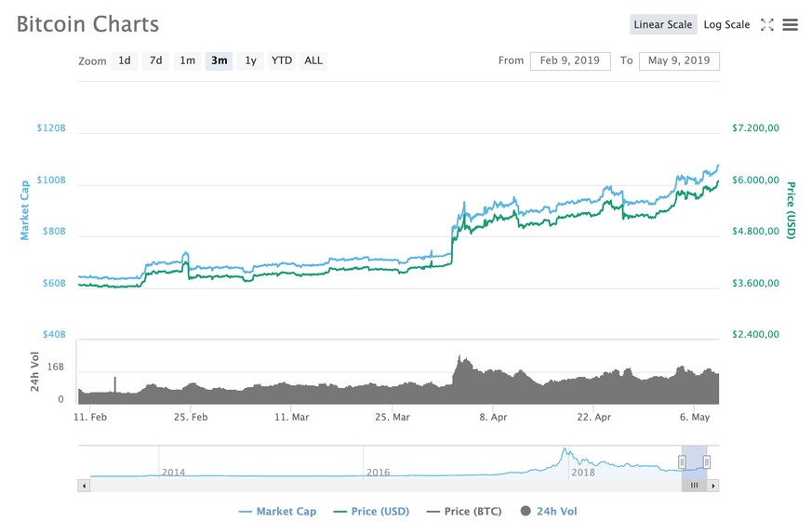
Task: Click the $120B market cap label
Action: 51,127
